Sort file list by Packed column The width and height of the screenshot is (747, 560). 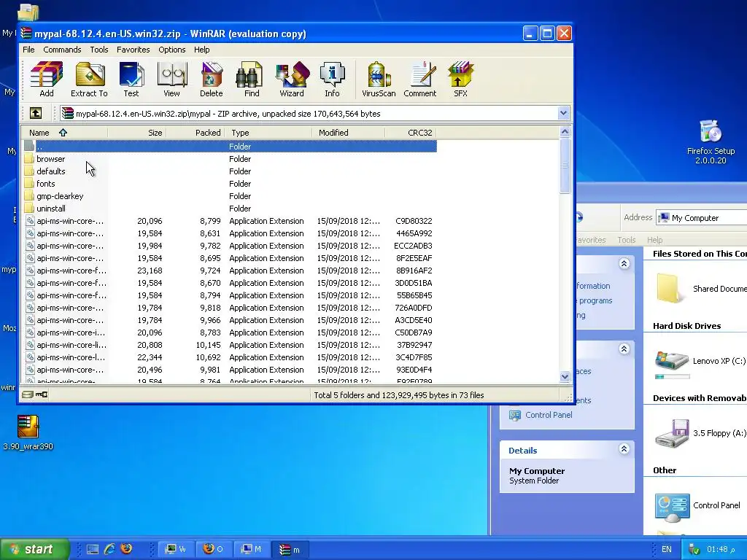pos(195,133)
